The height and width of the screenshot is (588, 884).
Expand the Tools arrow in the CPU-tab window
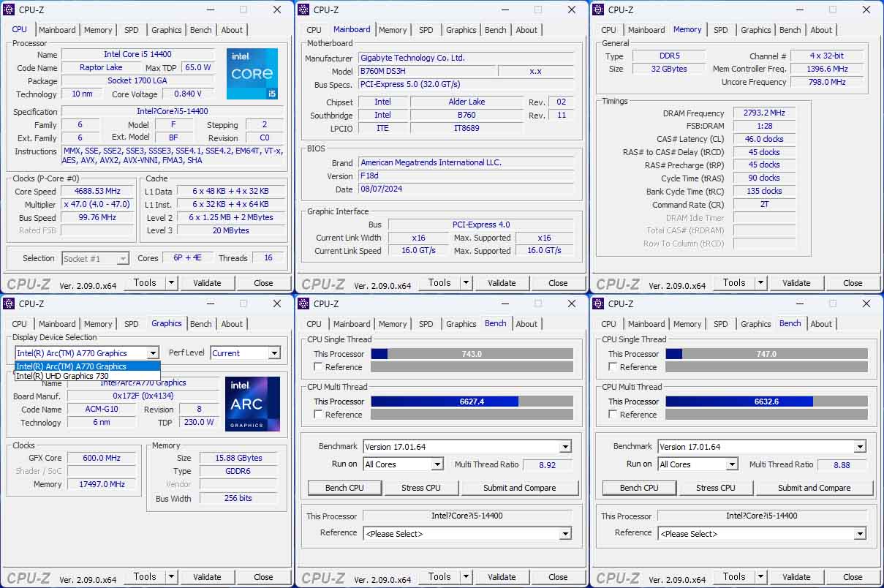pyautogui.click(x=171, y=283)
